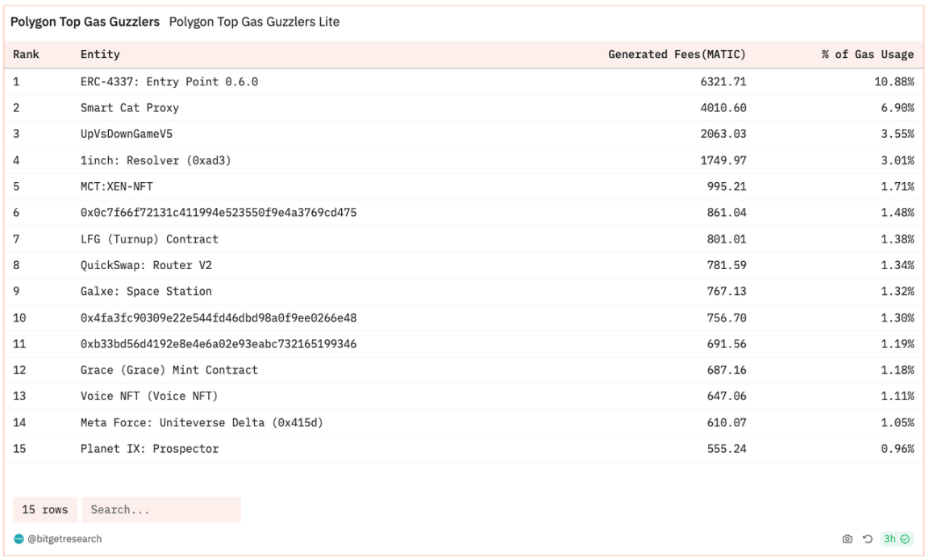This screenshot has height=560, width=929.
Task: Click the 1.48% gas usage value
Action: pyautogui.click(x=898, y=213)
